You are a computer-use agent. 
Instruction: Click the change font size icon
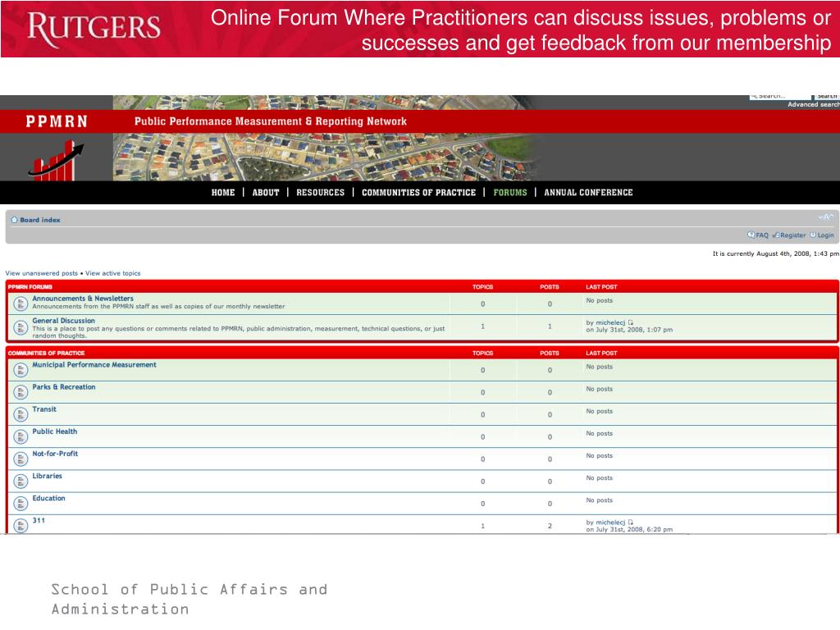[826, 217]
